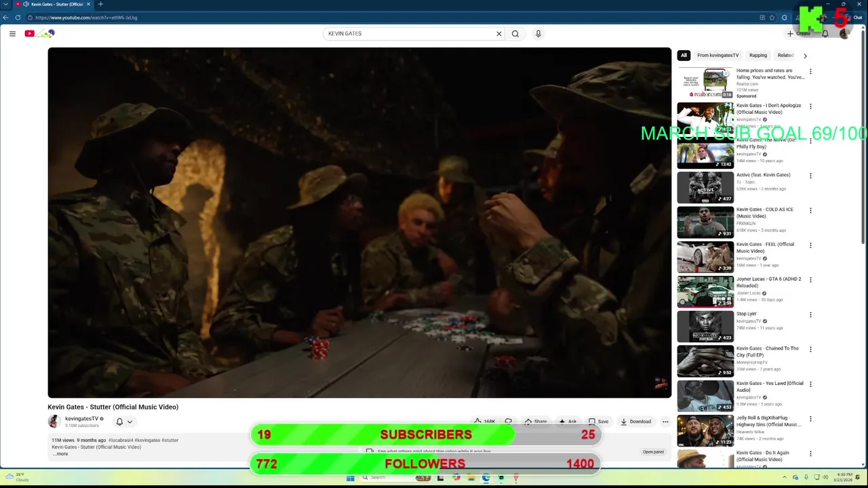This screenshot has width=868, height=488.
Task: Save the video to a playlist
Action: tap(598, 422)
